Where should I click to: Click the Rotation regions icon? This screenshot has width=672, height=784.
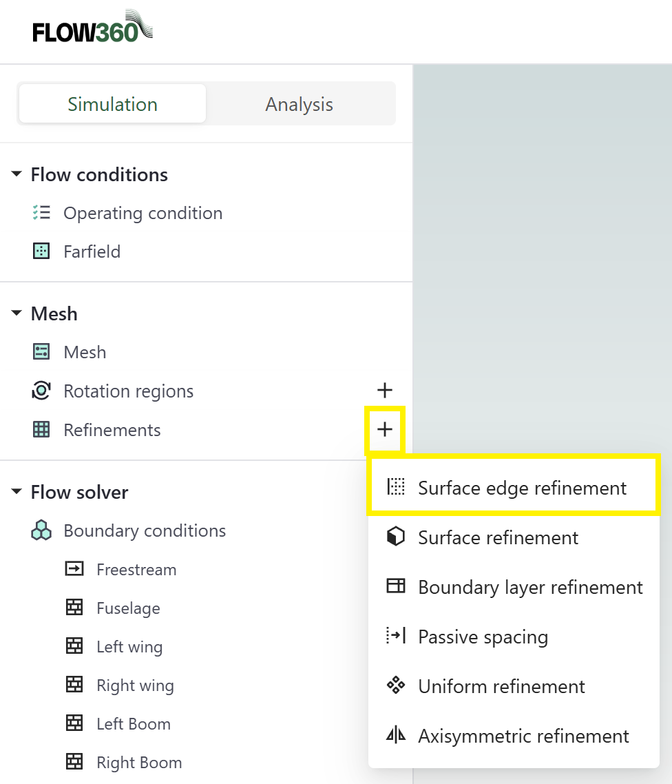[x=41, y=391]
